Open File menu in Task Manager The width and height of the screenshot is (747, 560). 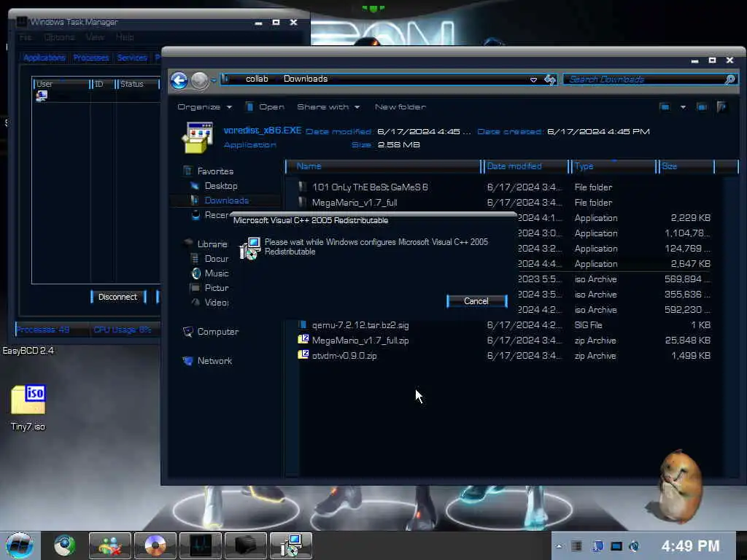[26, 37]
